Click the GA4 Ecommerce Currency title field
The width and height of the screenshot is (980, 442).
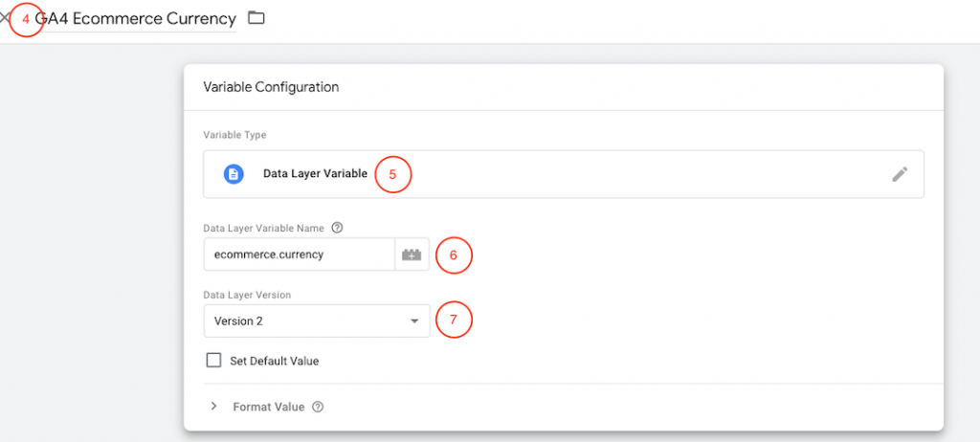point(136,19)
